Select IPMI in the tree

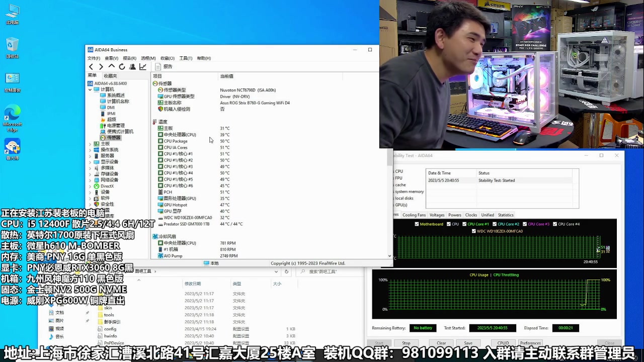108,114
